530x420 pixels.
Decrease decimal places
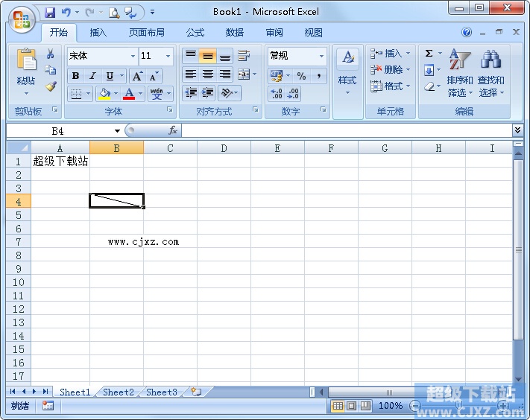click(293, 94)
